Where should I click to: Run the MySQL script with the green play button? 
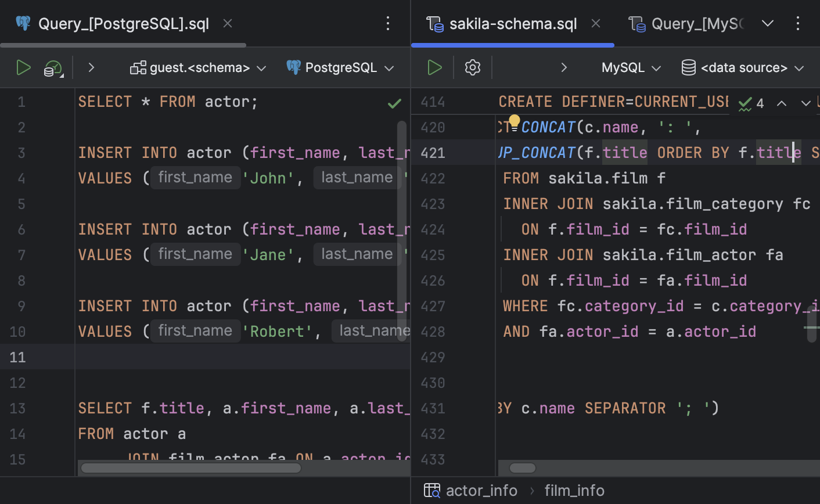point(434,67)
